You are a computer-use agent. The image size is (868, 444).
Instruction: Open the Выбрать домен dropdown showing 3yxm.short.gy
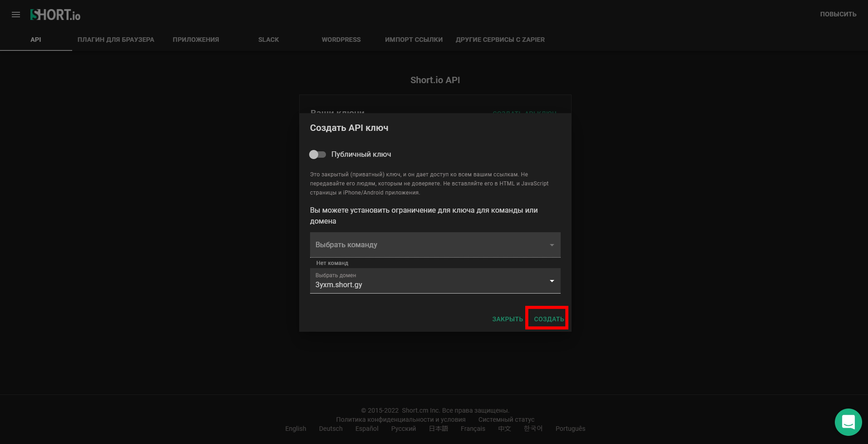point(435,281)
